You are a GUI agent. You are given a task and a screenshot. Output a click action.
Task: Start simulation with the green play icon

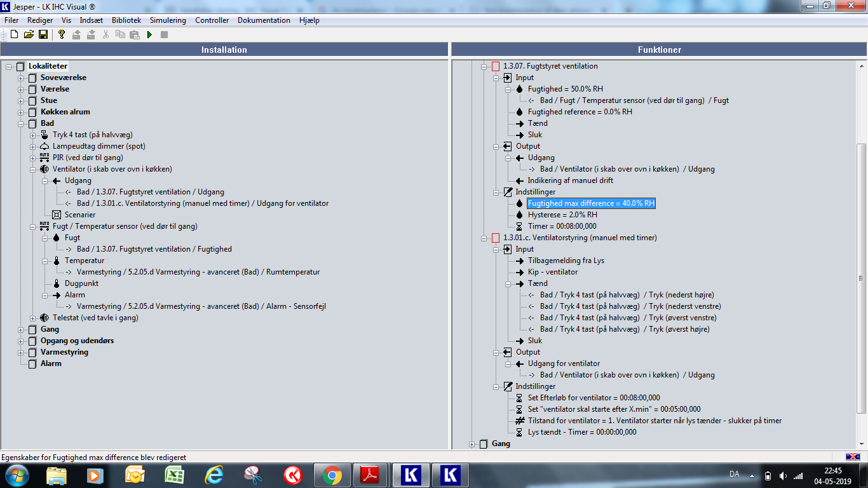149,34
